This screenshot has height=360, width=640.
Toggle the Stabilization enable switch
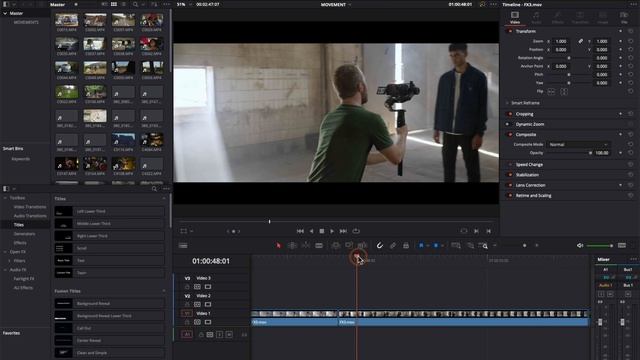point(509,175)
